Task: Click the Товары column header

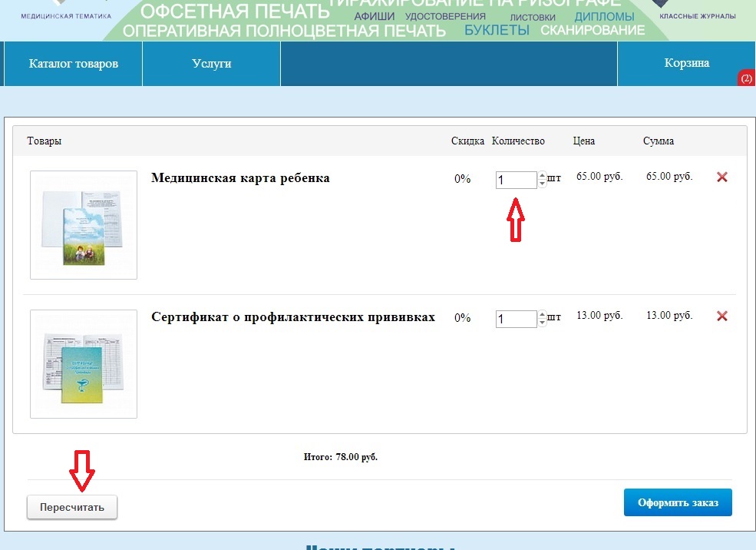Action: point(45,141)
